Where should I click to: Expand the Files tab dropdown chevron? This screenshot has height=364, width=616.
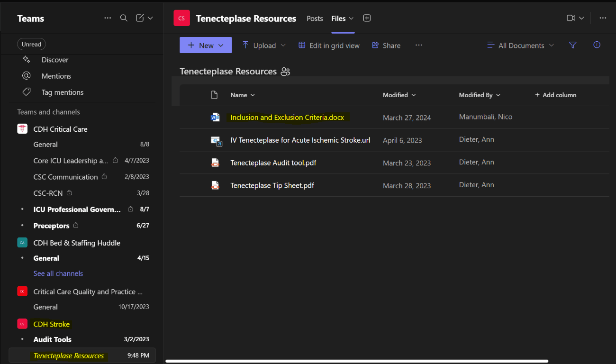pos(351,18)
